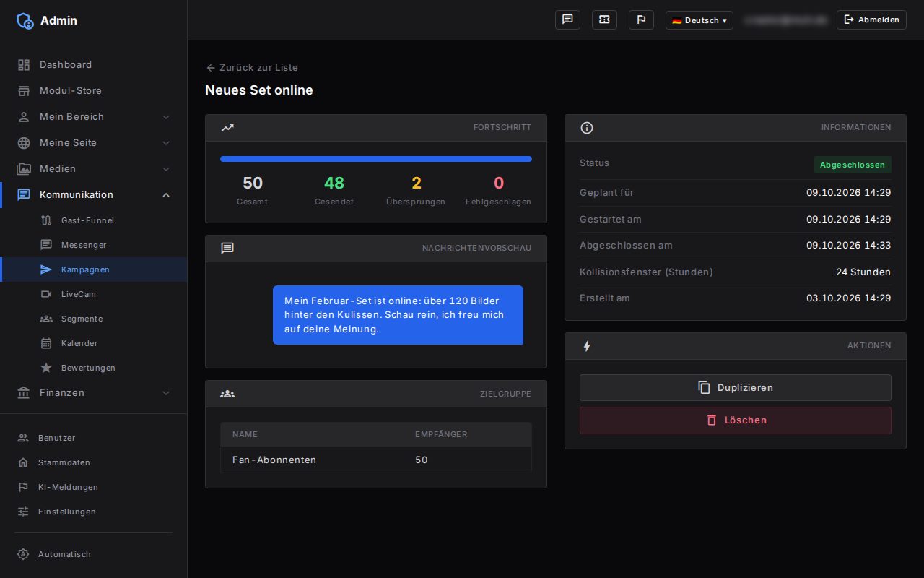
Task: Open the messages icon in top bar
Action: tap(567, 20)
